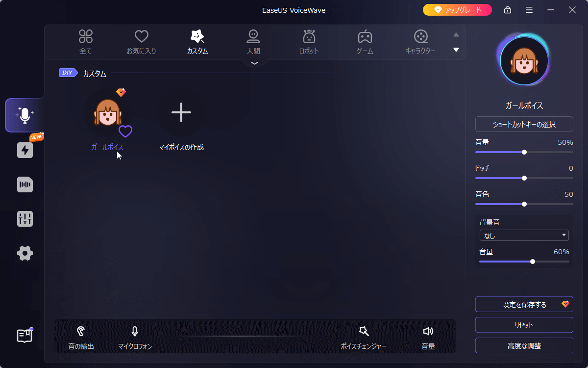The width and height of the screenshot is (588, 368).
Task: Click the ショートカットキーの選択 button
Action: [524, 125]
